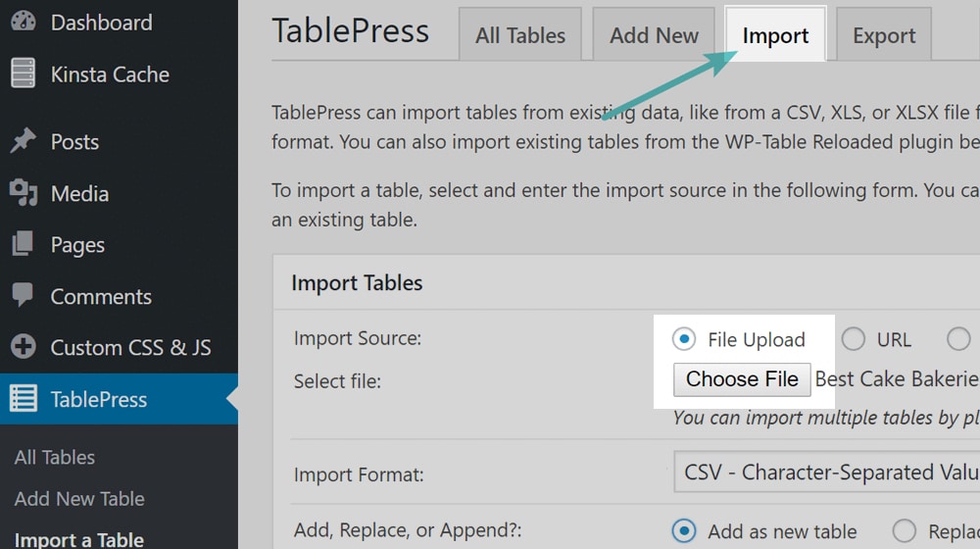The image size is (980, 549).
Task: Switch to the Import tab
Action: 775,34
